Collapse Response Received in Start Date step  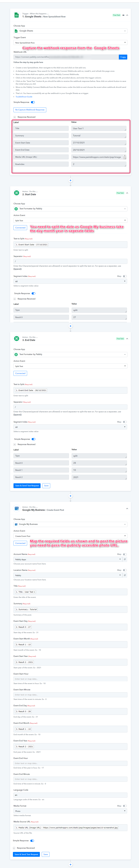(15, 299)
